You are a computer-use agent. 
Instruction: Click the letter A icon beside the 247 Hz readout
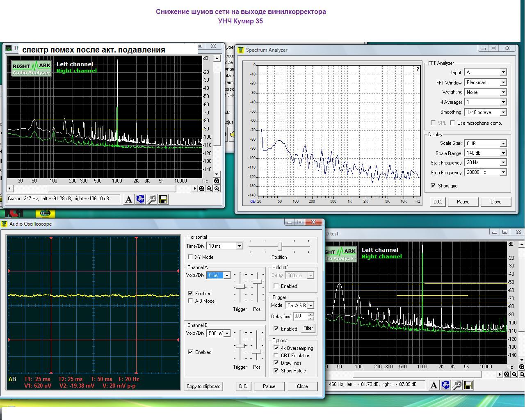[129, 199]
